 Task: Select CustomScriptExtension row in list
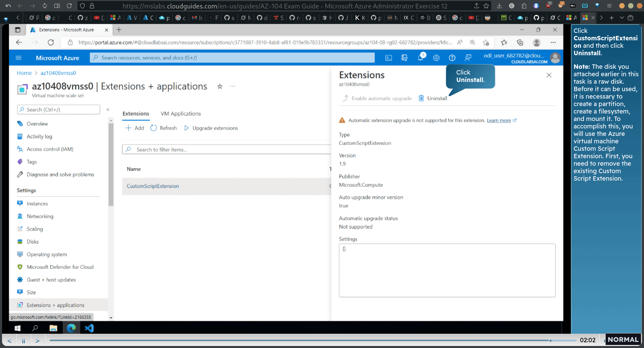(226, 186)
